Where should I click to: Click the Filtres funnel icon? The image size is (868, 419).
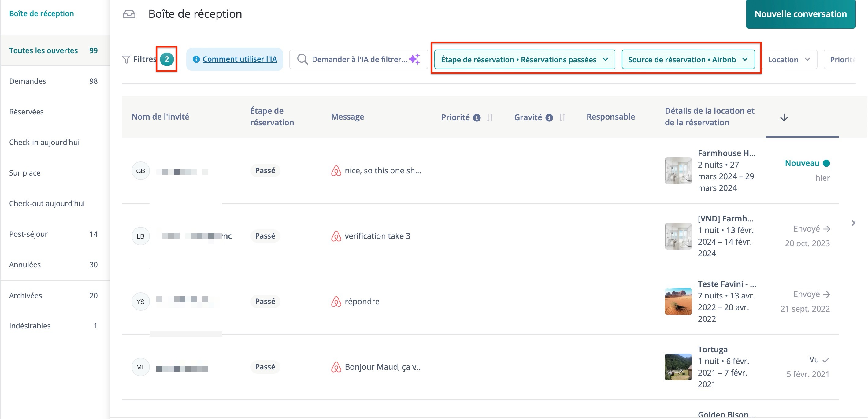(x=126, y=60)
